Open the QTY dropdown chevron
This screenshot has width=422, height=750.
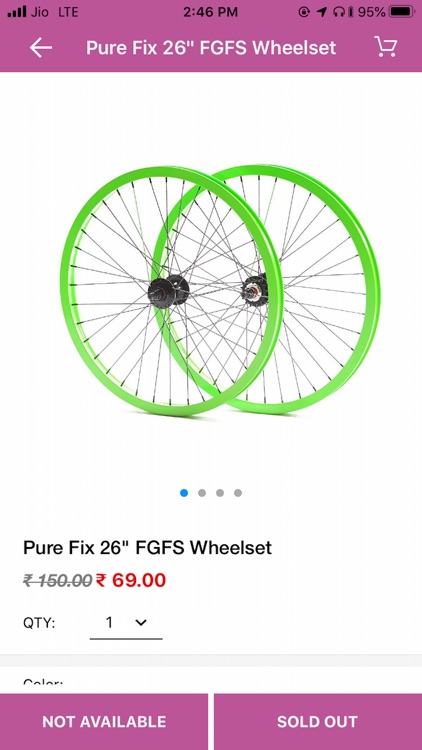pyautogui.click(x=141, y=622)
